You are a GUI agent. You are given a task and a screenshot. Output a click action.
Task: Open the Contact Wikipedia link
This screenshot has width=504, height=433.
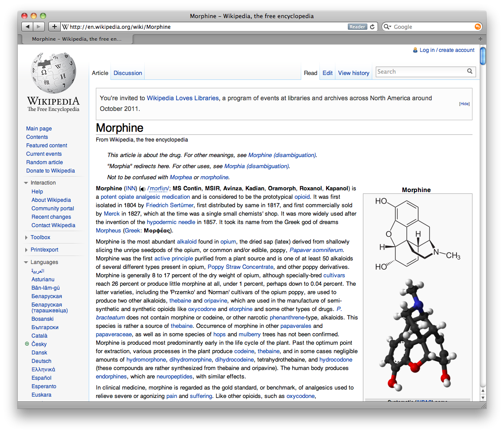click(53, 225)
